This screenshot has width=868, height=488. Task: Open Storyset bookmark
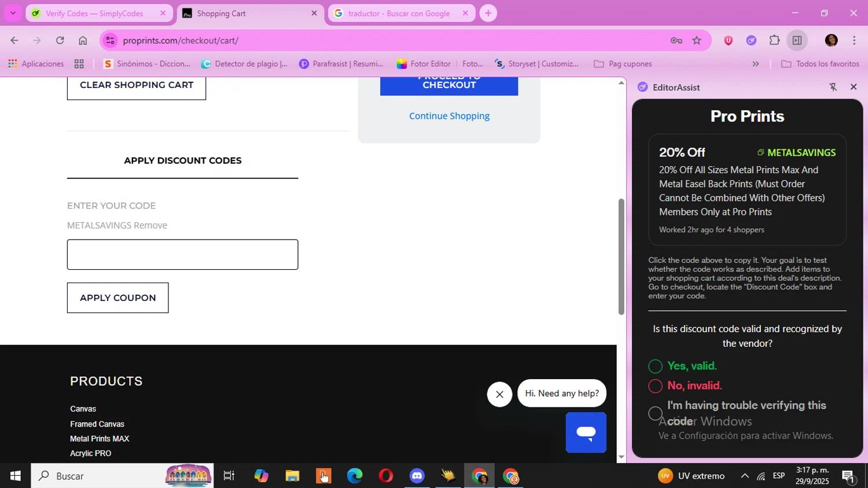[x=536, y=64]
